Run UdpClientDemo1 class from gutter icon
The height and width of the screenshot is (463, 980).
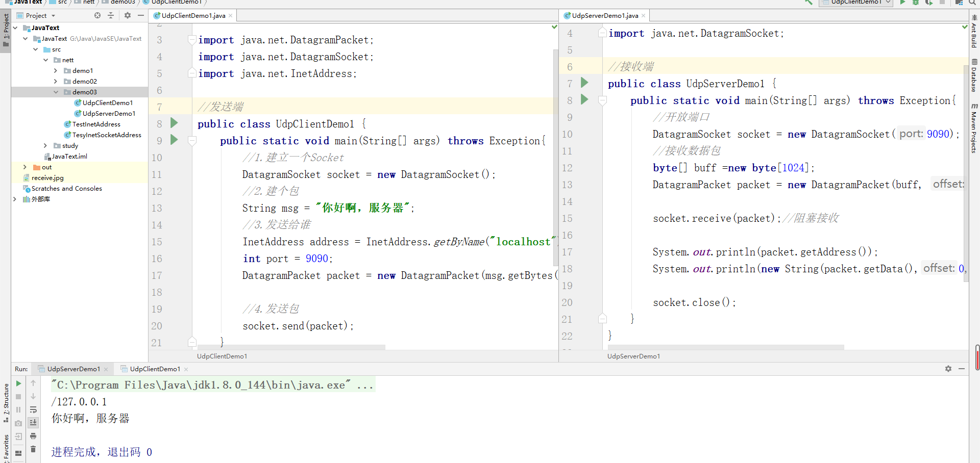coord(174,123)
